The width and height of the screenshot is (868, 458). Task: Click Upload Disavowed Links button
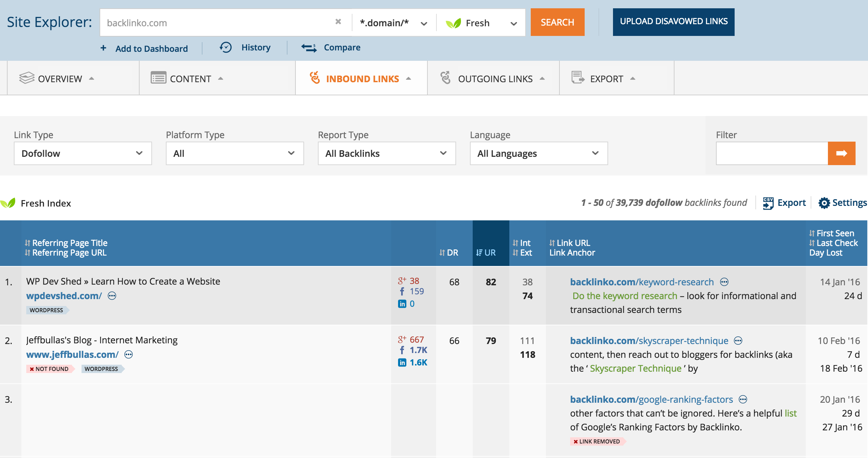click(673, 22)
